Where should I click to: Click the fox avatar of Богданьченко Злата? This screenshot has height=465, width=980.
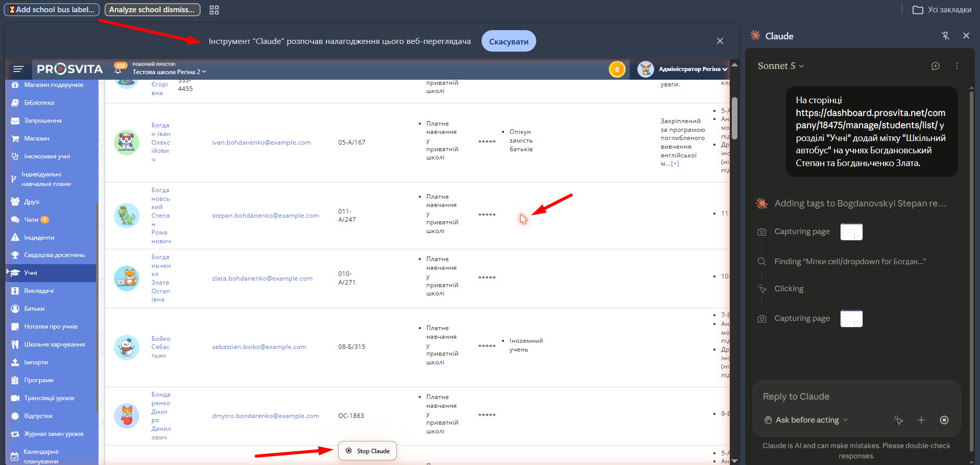[127, 278]
